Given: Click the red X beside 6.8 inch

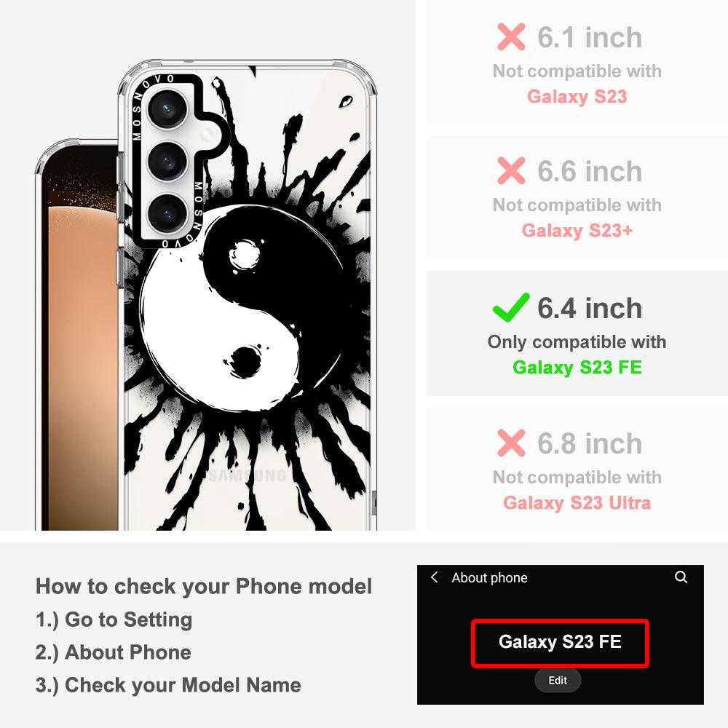Looking at the screenshot, I should pyautogui.click(x=511, y=443).
